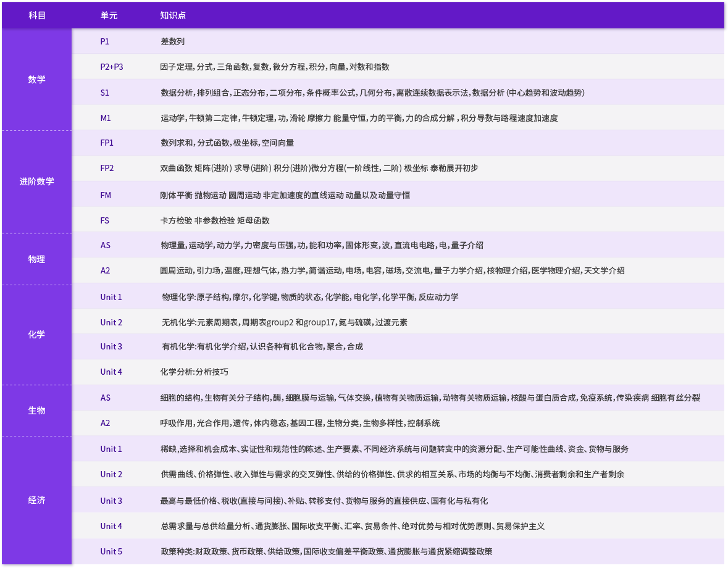Click Unit 4 in the 化学 section
728x568 pixels.
pos(111,372)
